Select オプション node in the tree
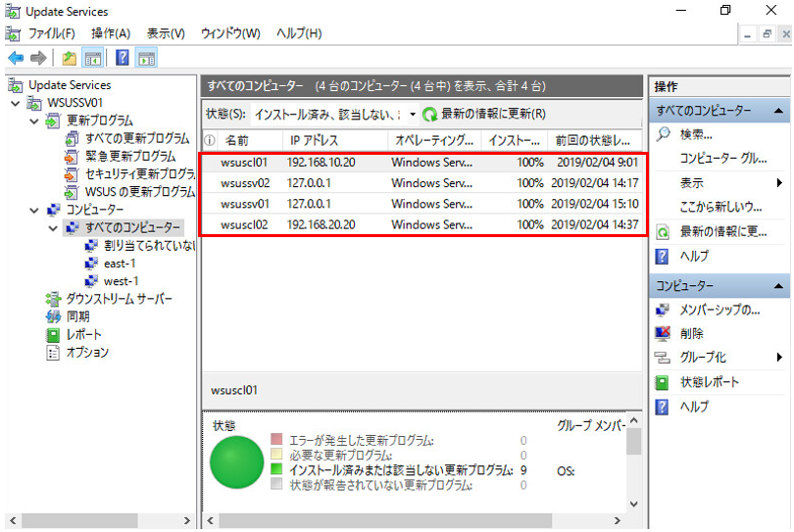 86,352
